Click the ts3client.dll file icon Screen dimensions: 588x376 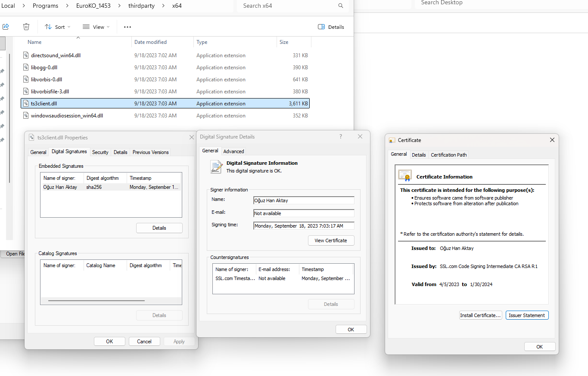[x=25, y=104]
